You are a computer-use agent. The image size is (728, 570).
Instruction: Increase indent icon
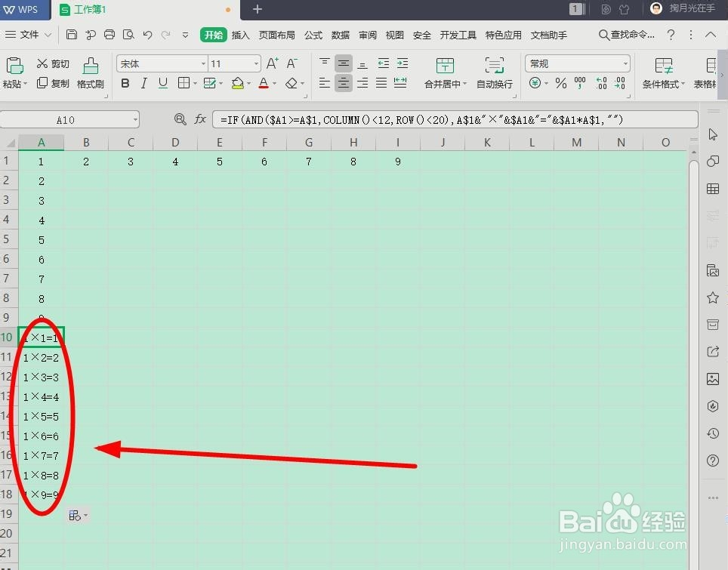(x=403, y=63)
